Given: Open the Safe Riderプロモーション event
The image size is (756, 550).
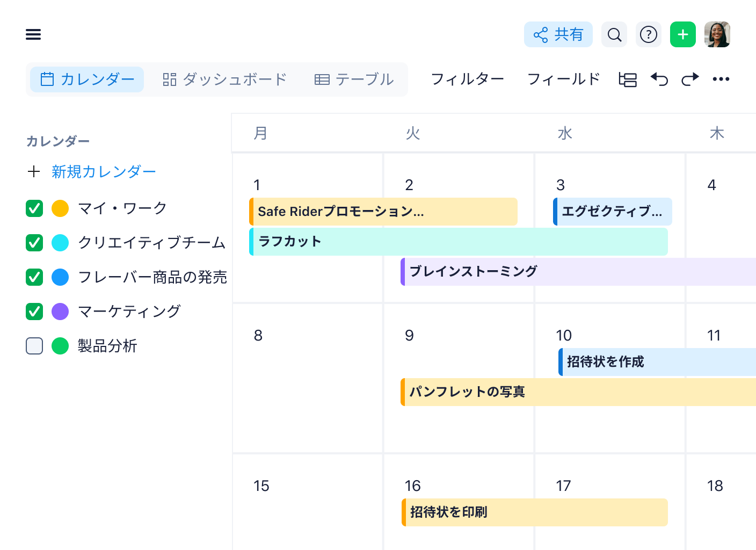Looking at the screenshot, I should click(x=383, y=212).
